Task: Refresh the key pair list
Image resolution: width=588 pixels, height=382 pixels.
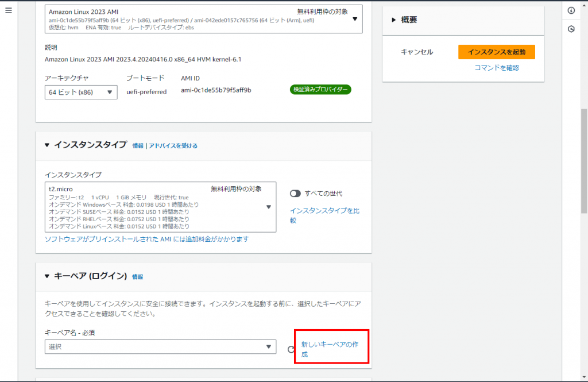Action: coord(290,348)
